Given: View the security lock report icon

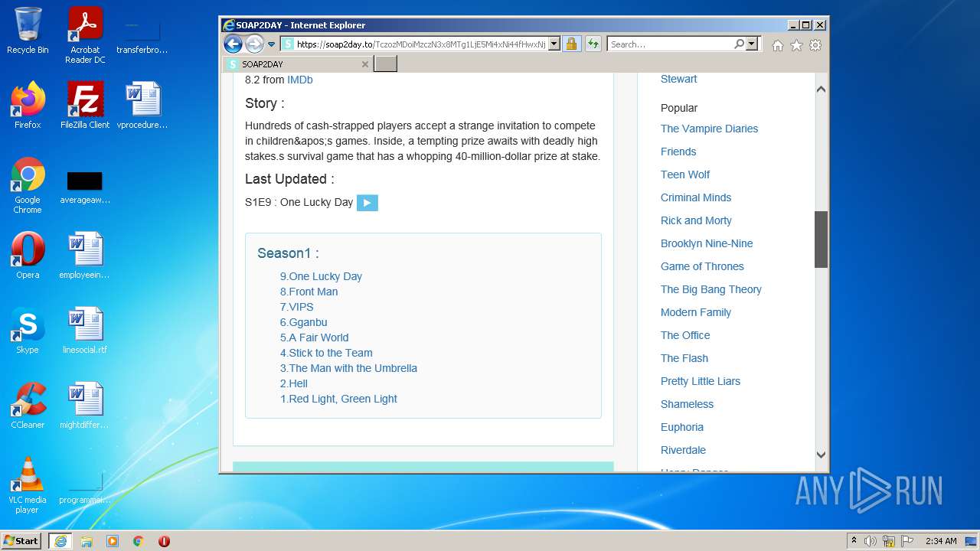Looking at the screenshot, I should [x=571, y=44].
